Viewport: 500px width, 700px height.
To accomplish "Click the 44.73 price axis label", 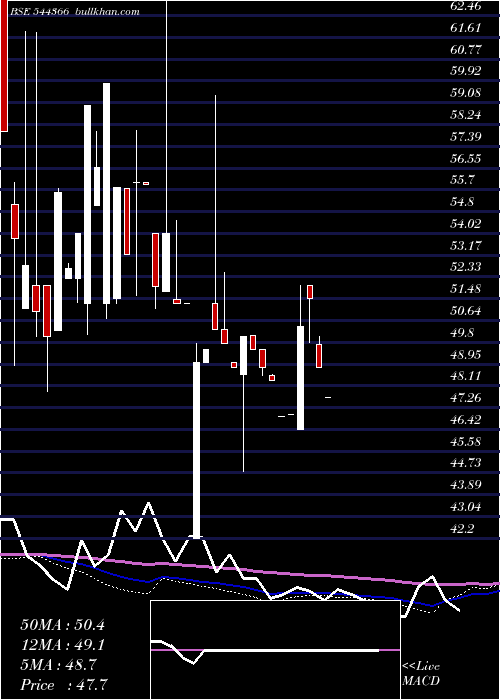I will click(465, 463).
